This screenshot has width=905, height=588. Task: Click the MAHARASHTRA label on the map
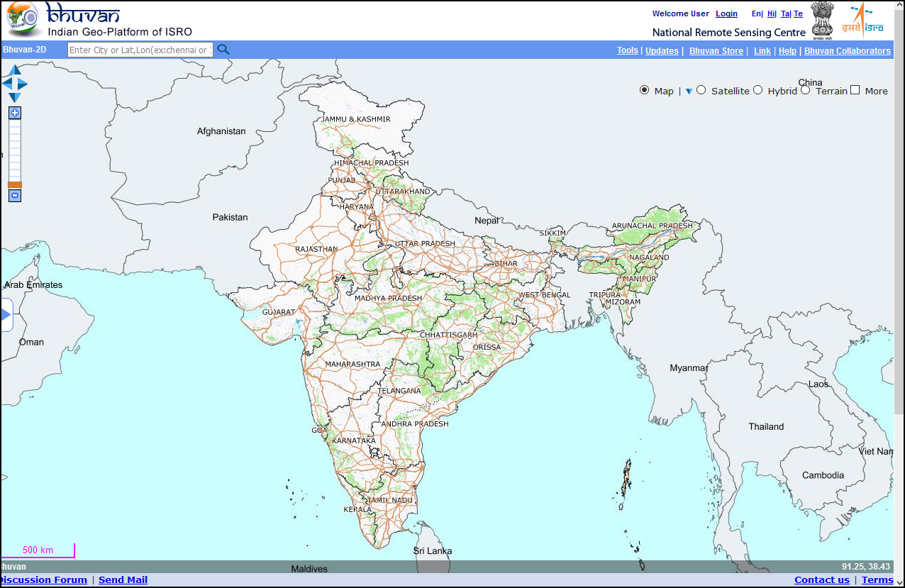pos(352,364)
